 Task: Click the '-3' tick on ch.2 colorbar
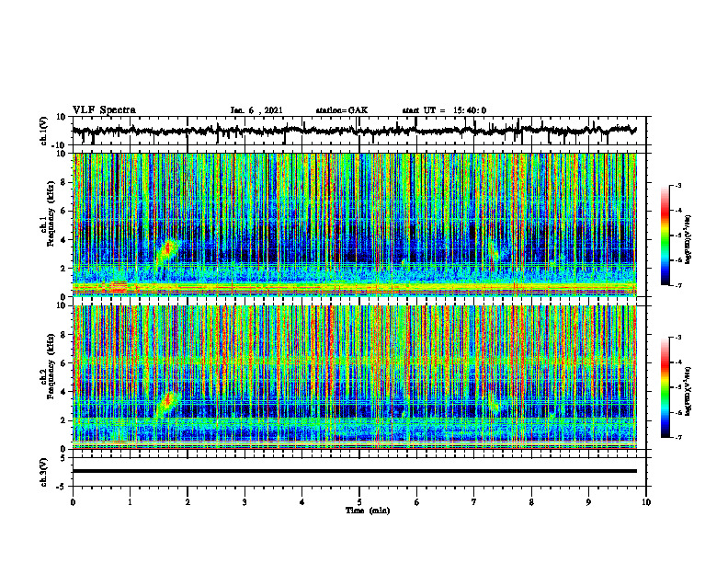pyautogui.click(x=678, y=338)
